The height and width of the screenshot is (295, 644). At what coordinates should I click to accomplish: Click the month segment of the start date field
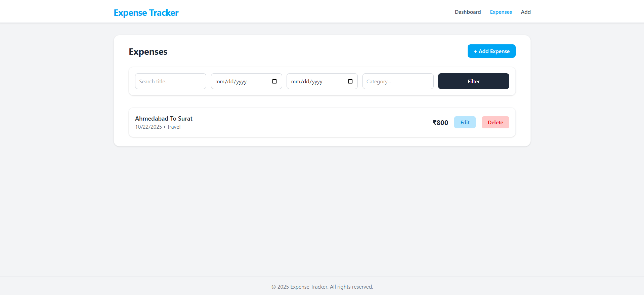click(220, 82)
